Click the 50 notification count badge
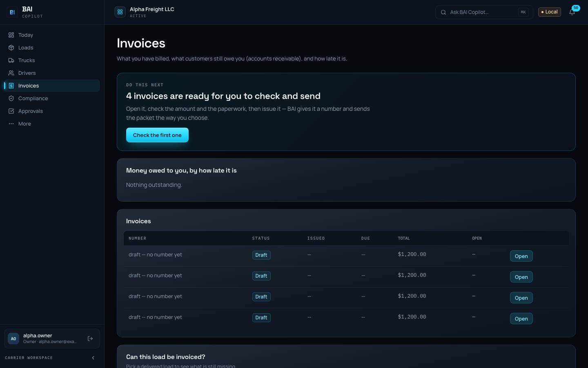This screenshot has height=368, width=588. (x=576, y=8)
